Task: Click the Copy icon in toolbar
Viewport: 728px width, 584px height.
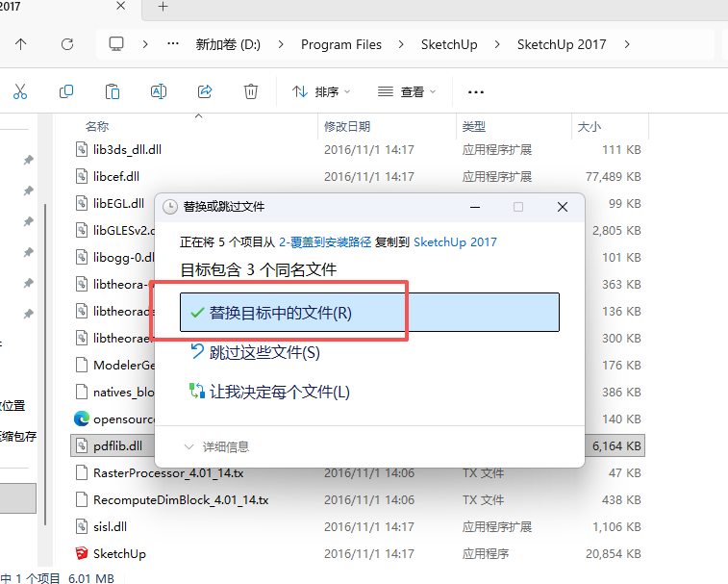Action: (66, 91)
